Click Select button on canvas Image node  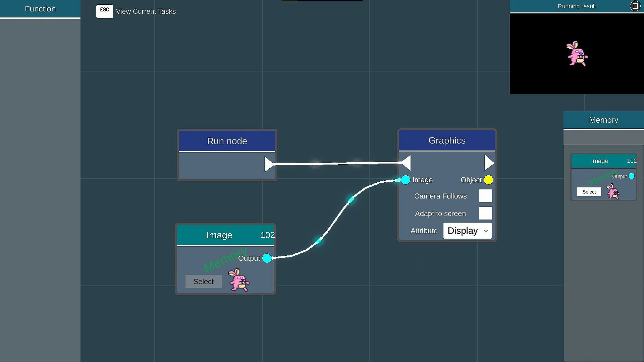click(x=203, y=282)
